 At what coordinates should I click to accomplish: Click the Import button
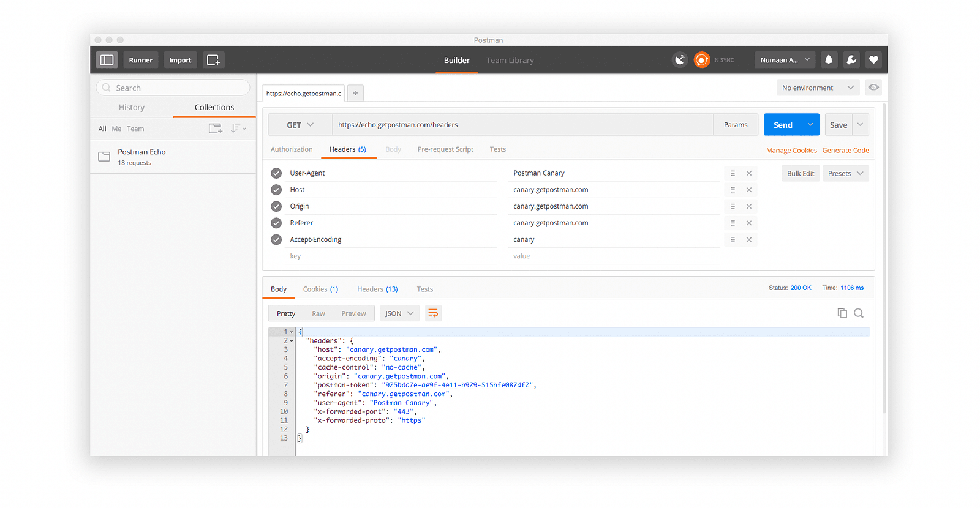point(180,60)
